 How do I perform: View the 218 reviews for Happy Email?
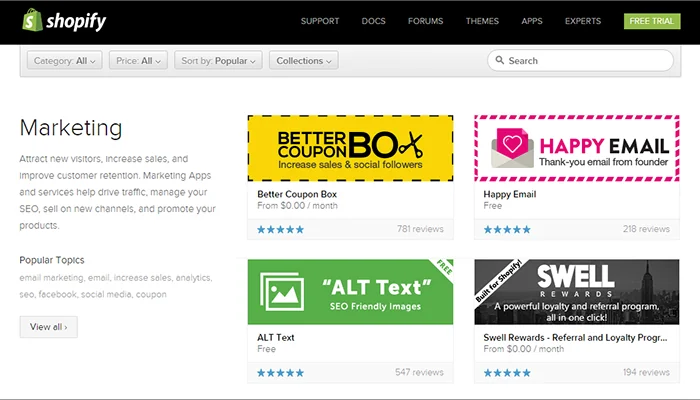point(646,229)
